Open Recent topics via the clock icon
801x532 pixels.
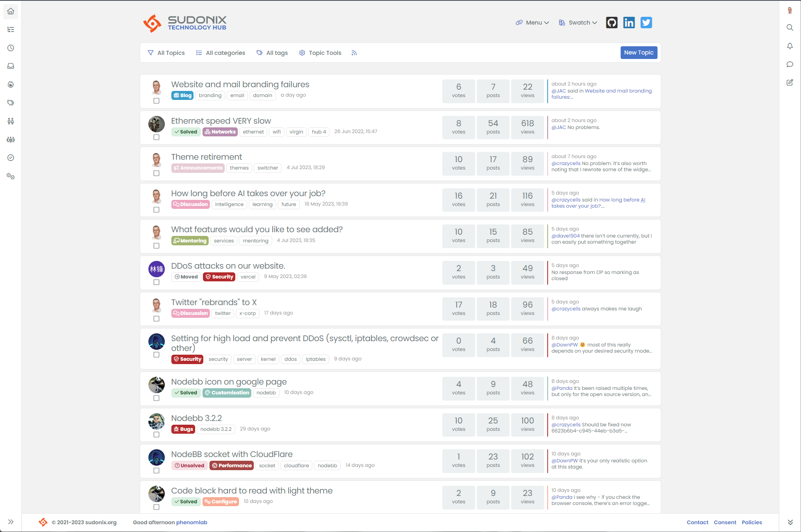[11, 48]
